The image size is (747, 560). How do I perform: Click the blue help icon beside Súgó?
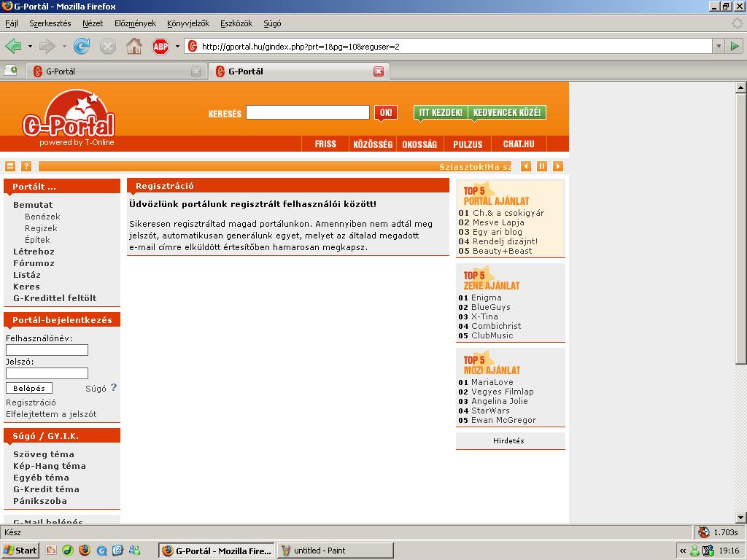click(x=114, y=388)
